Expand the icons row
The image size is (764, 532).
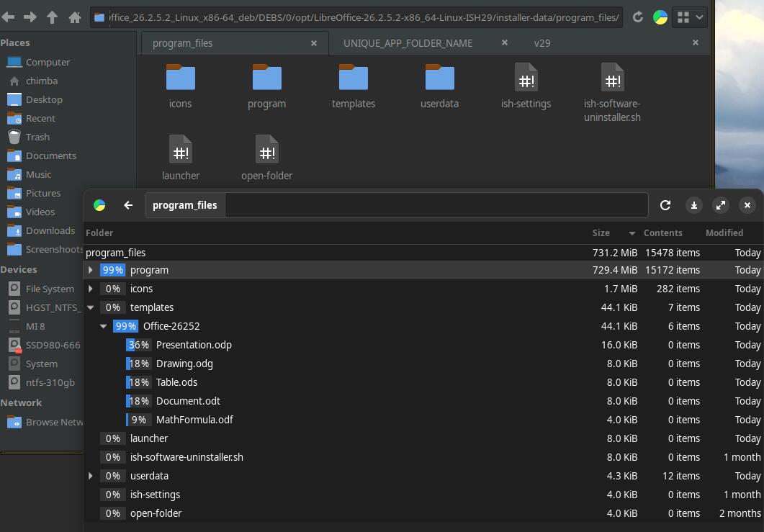tap(91, 289)
